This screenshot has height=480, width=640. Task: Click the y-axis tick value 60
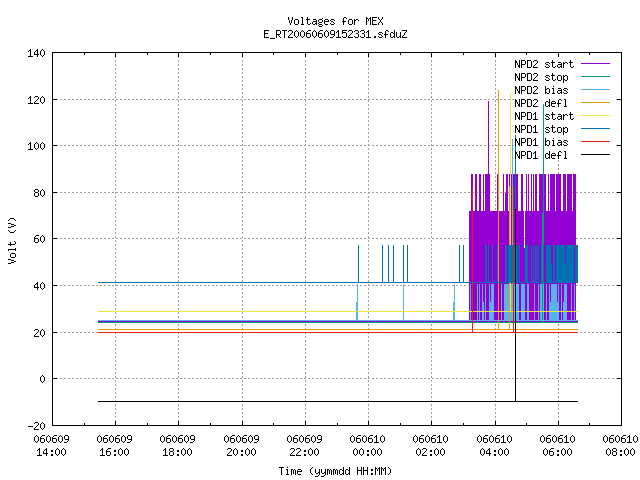click(39, 239)
